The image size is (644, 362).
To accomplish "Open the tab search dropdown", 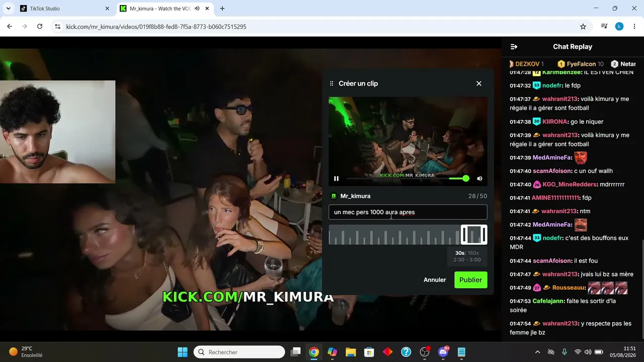I will click(x=8, y=9).
